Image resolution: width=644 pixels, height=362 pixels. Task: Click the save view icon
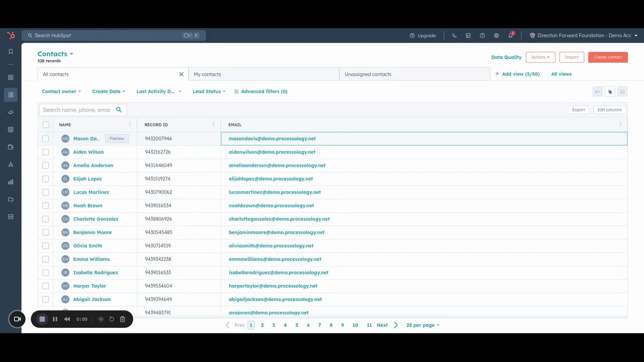click(x=622, y=92)
